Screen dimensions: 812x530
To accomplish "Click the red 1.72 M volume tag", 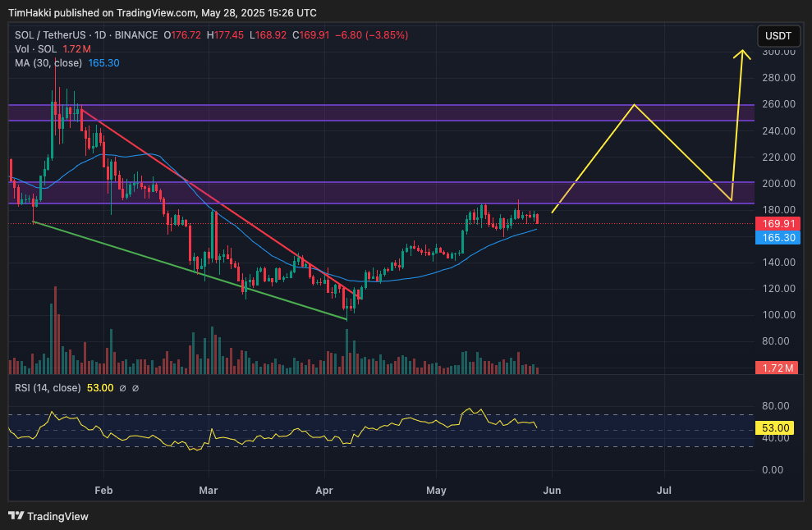I will [777, 368].
